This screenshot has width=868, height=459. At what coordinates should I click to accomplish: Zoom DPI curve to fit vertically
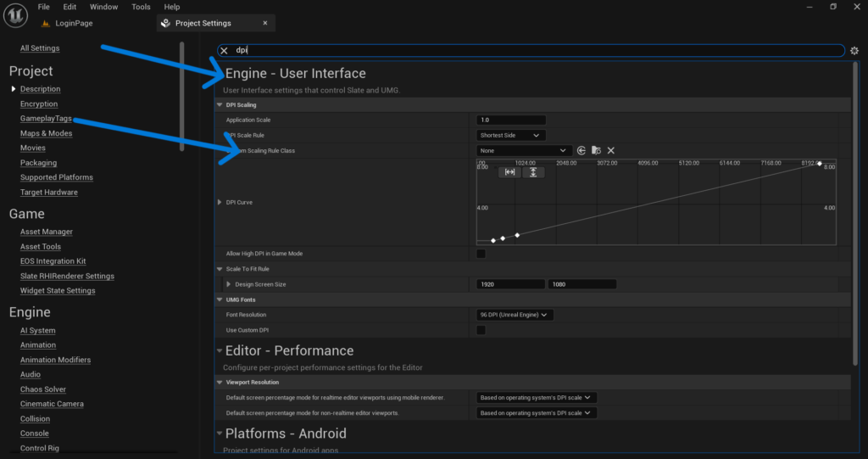click(x=533, y=172)
